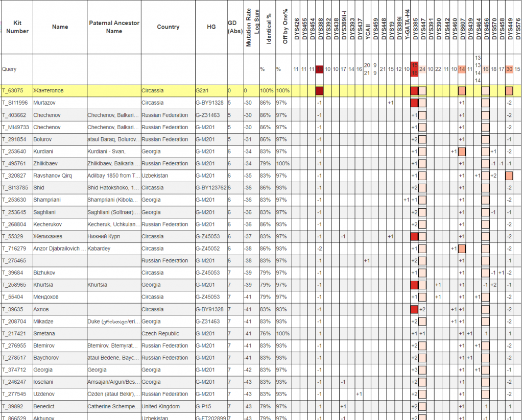Select the Identical % column header

[x=268, y=27]
